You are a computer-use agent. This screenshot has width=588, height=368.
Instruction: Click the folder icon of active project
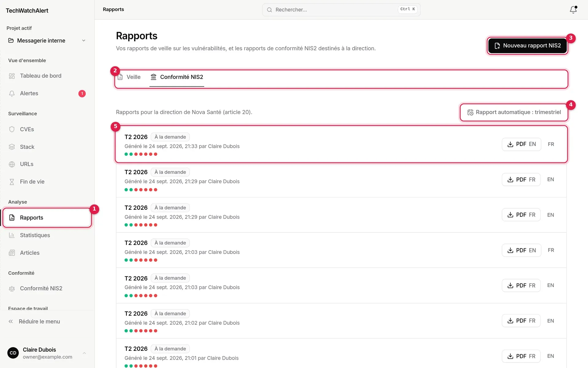tap(11, 40)
